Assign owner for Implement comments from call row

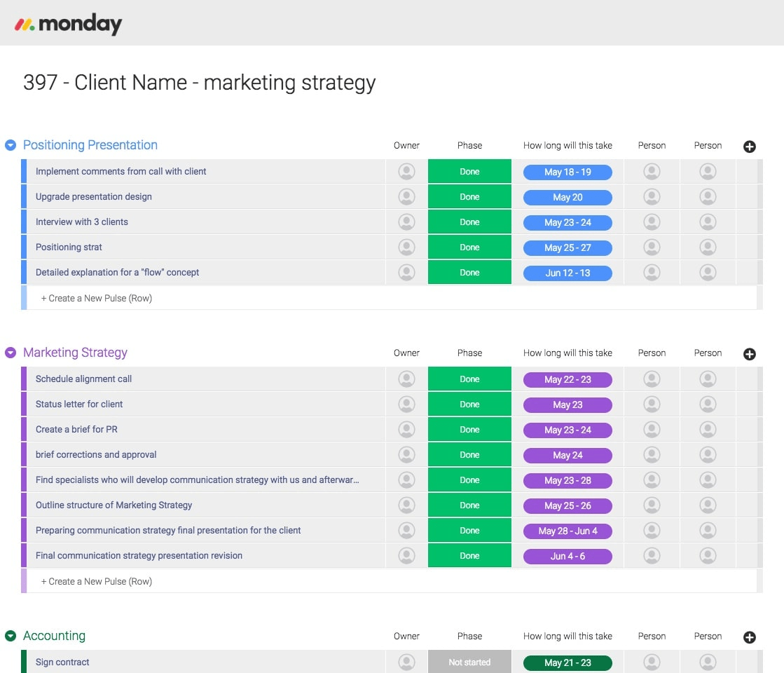point(406,172)
